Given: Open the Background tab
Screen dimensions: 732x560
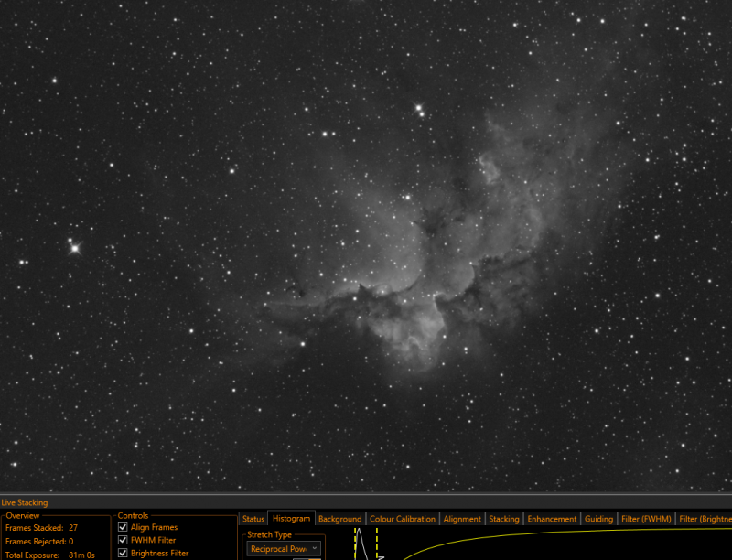Looking at the screenshot, I should [x=339, y=519].
